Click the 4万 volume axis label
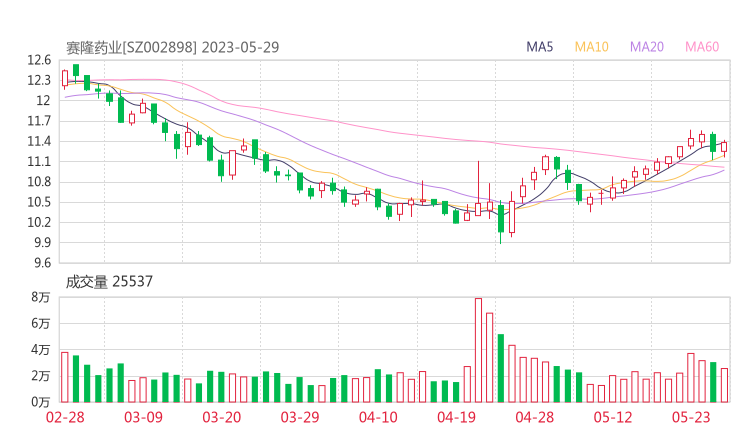 pyautogui.click(x=41, y=350)
